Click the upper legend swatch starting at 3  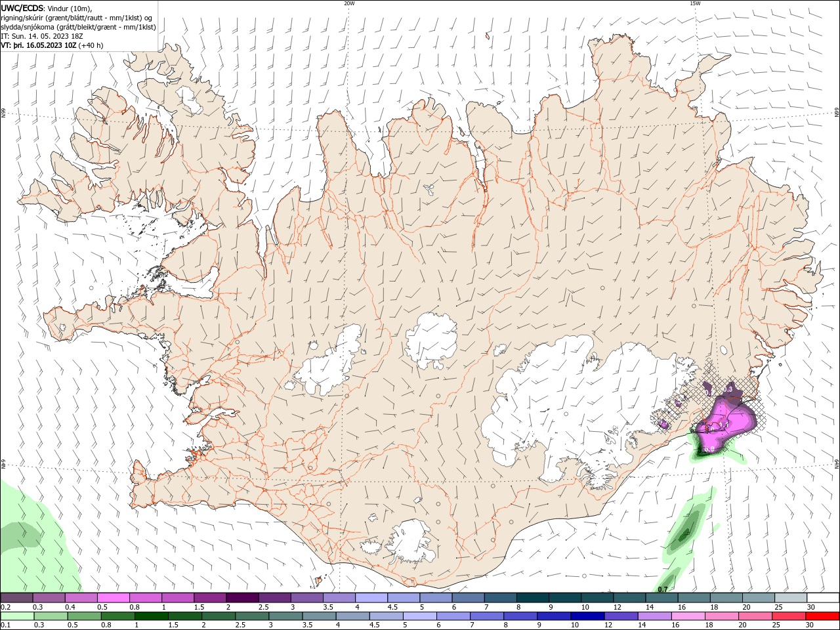coord(306,598)
